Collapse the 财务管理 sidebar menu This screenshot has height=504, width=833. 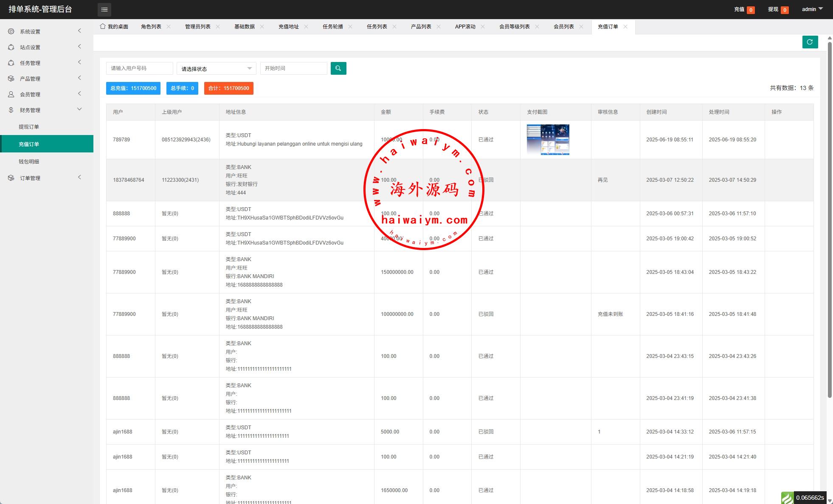click(79, 110)
